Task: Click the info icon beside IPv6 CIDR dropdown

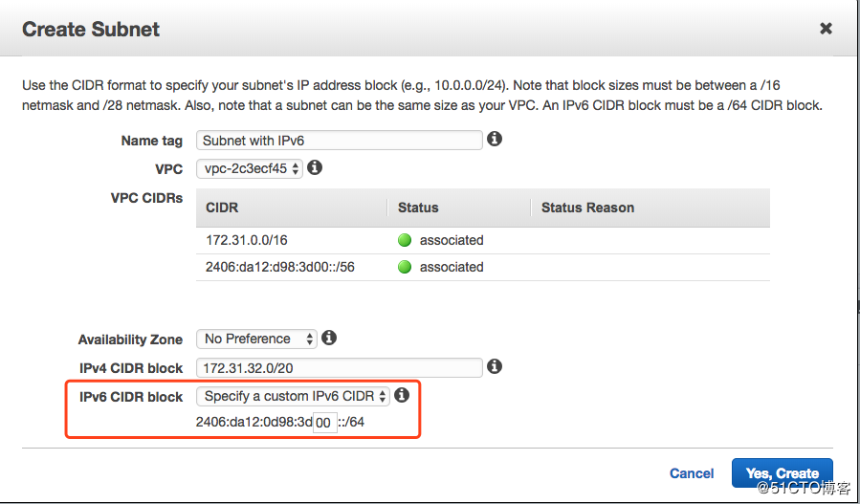Action: point(402,395)
